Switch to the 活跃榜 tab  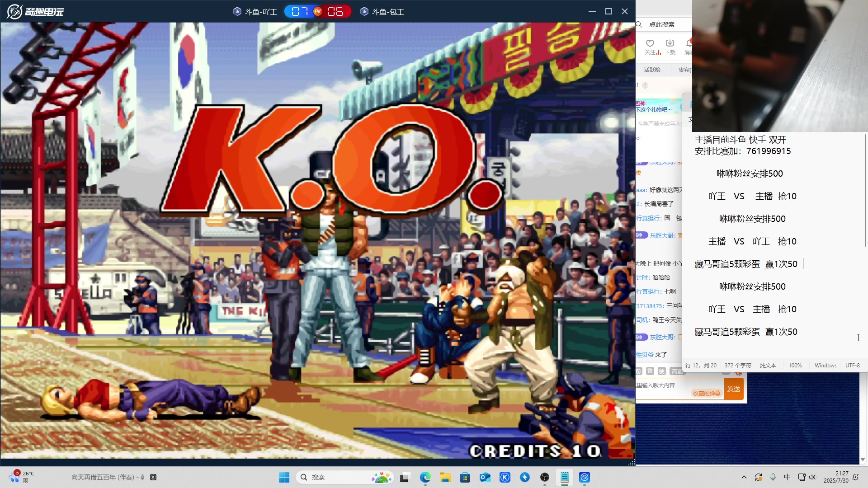coord(652,70)
